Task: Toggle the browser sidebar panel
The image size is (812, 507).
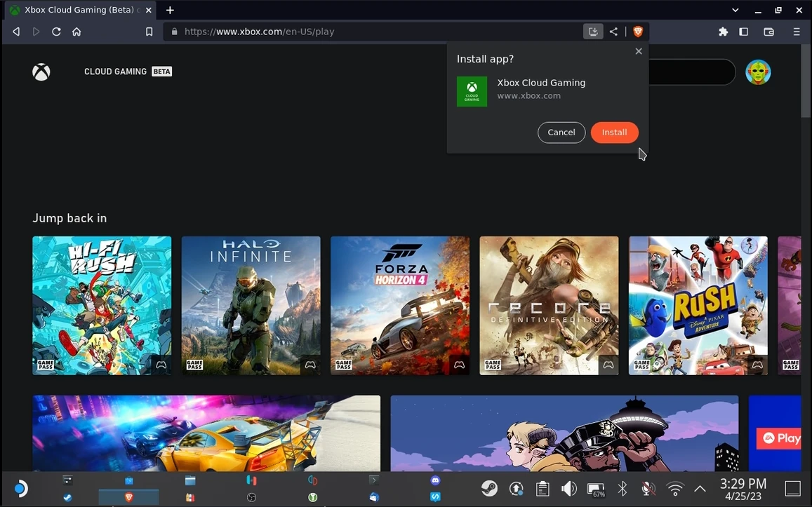Action: point(744,32)
